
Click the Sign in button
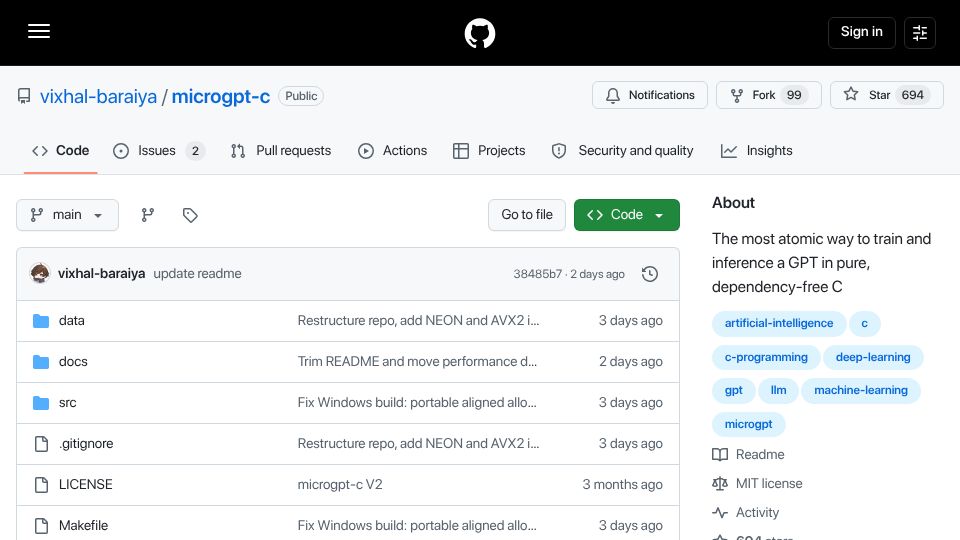[861, 32]
